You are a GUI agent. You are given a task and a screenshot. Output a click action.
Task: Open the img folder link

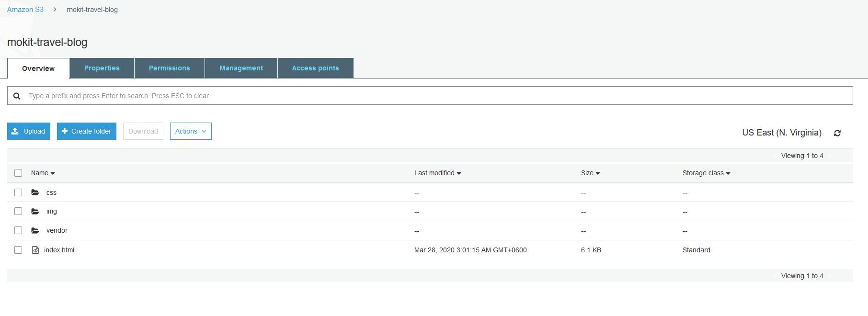52,211
